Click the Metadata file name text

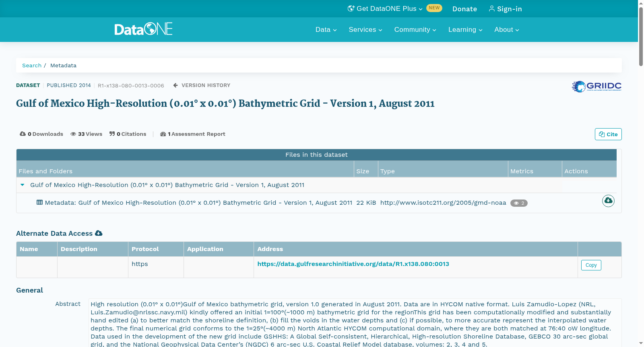coord(198,203)
